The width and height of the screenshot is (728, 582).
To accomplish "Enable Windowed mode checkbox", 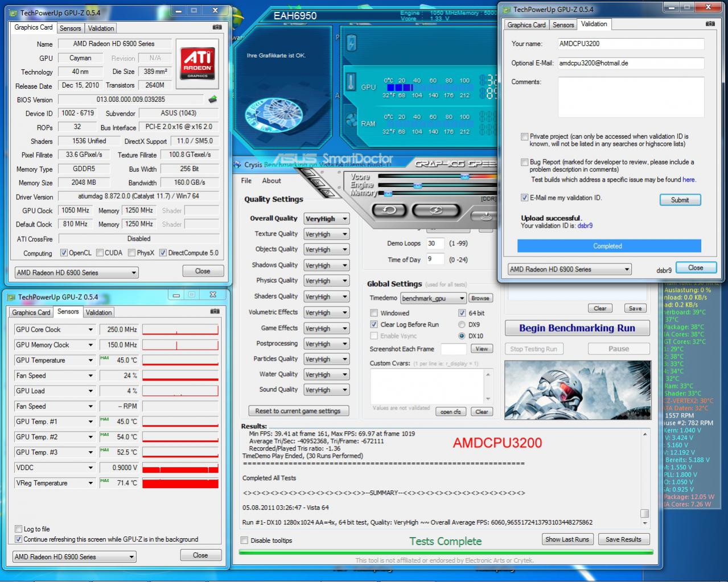I will tap(374, 313).
